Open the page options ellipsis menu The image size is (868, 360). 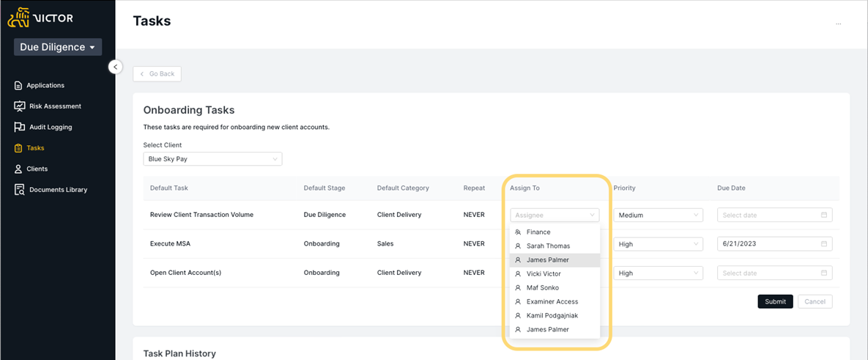tap(839, 24)
